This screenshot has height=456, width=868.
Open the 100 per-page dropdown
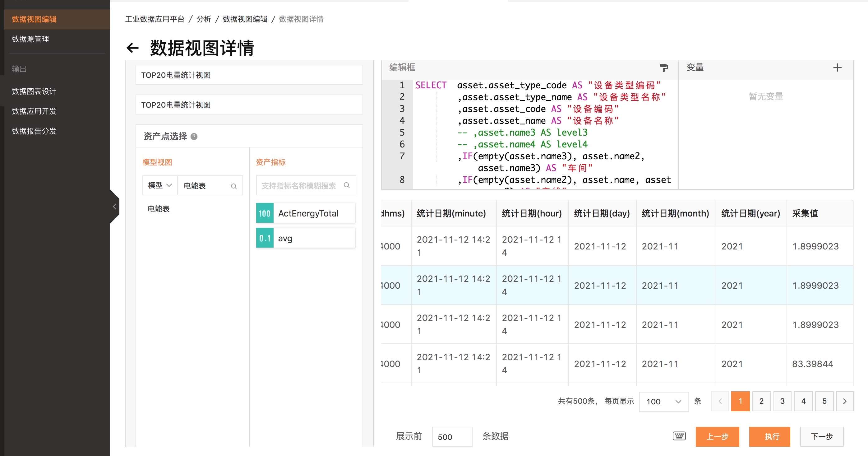[663, 401]
